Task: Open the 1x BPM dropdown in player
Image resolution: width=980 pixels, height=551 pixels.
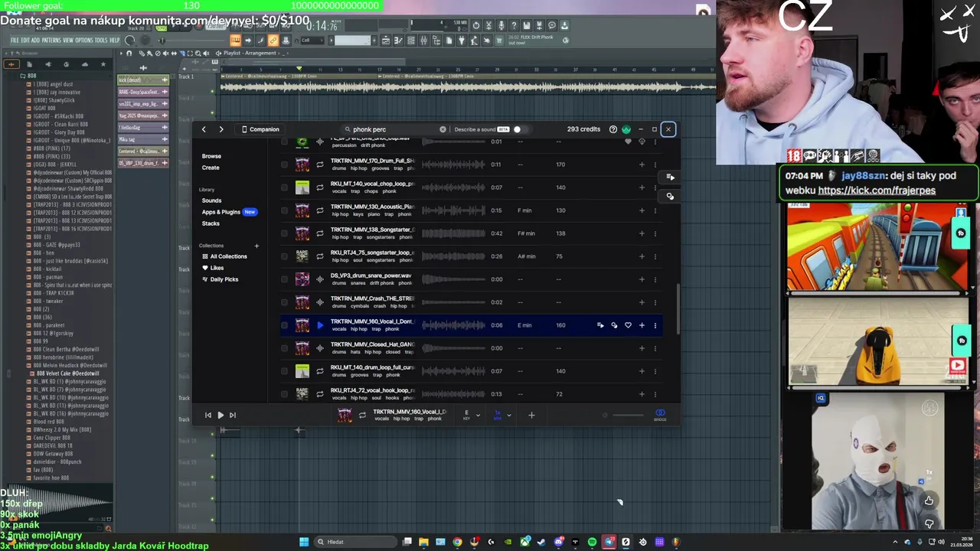Action: click(502, 415)
